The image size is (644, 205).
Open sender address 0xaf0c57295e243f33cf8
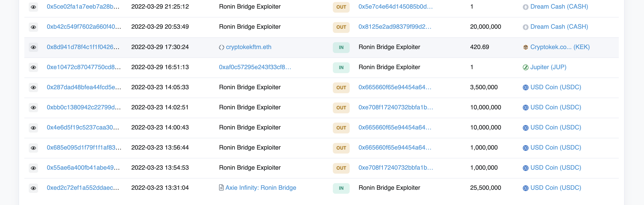(x=255, y=67)
